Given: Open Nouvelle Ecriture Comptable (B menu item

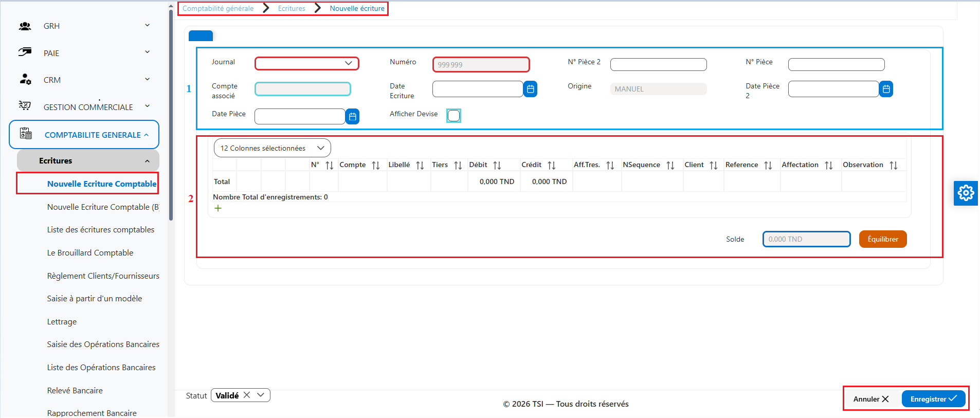Looking at the screenshot, I should click(103, 207).
